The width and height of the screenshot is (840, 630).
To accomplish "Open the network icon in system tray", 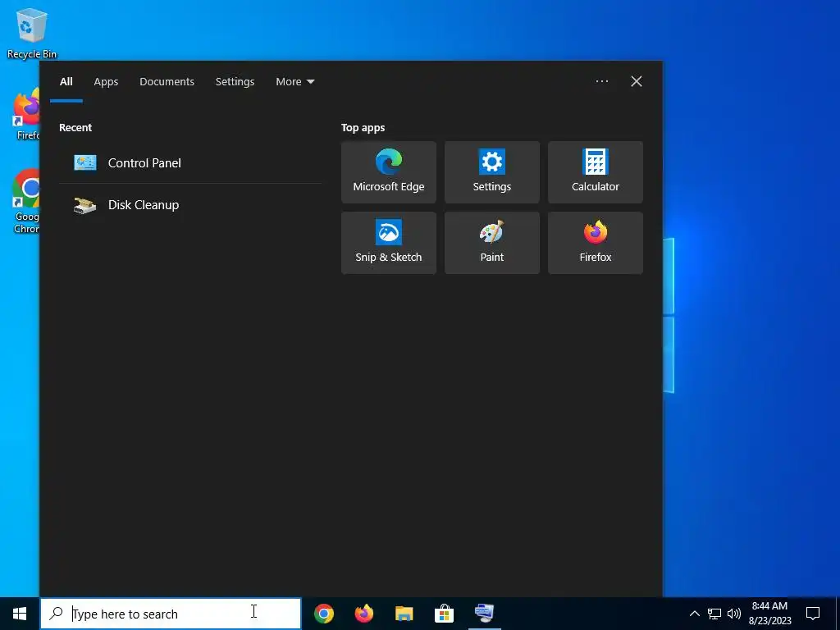I will click(714, 614).
